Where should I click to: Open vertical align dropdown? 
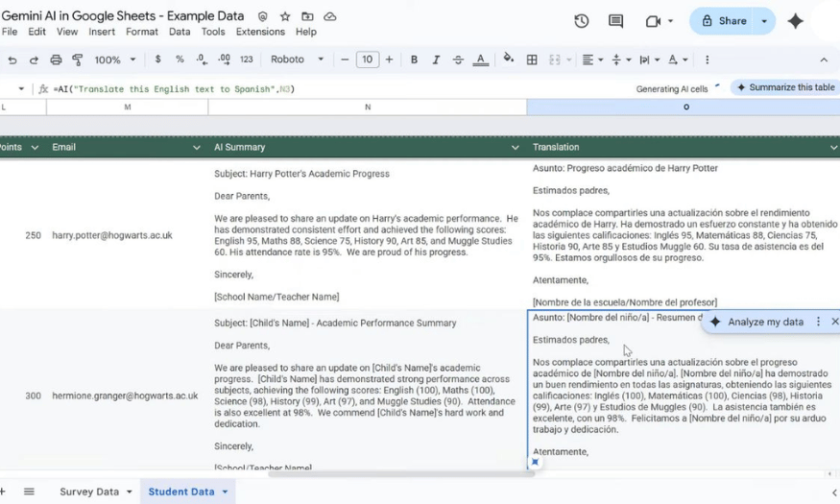pos(621,60)
